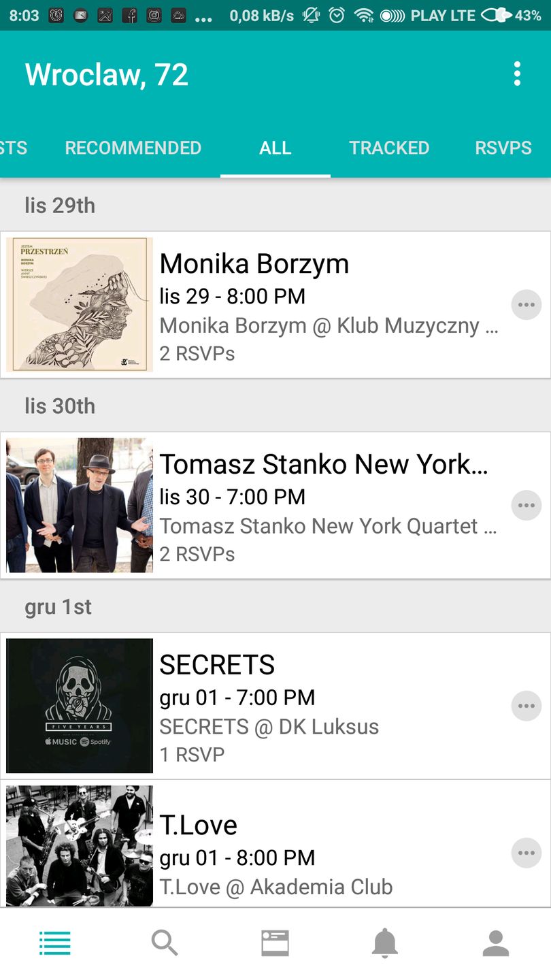Switch to the RSVPs tab
This screenshot has height=980, width=551.
point(503,148)
